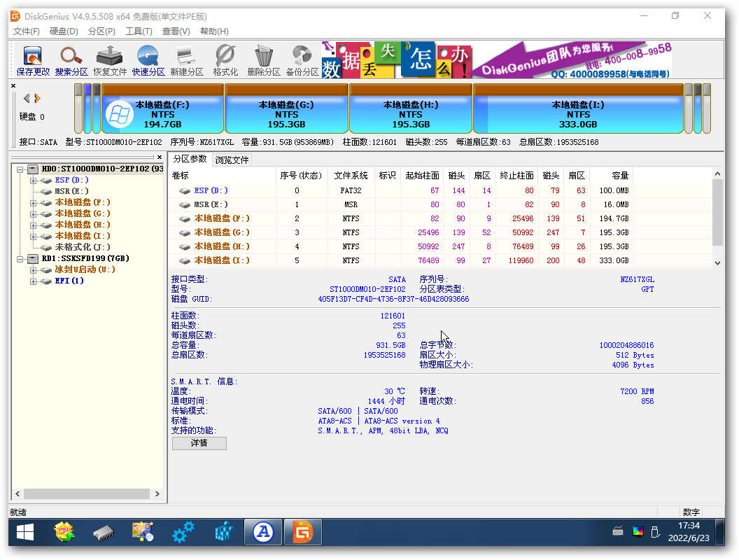Click the 新建分区 new partition icon
The width and height of the screenshot is (739, 560).
click(187, 62)
